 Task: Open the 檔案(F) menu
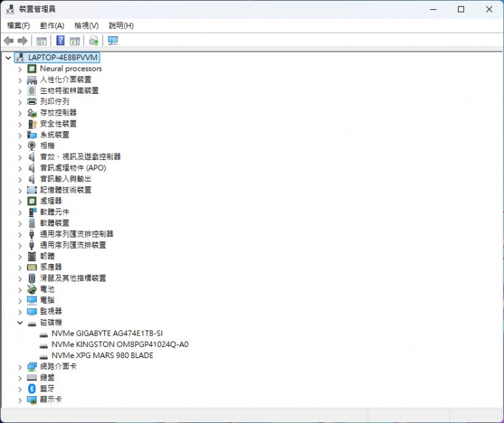coord(18,26)
